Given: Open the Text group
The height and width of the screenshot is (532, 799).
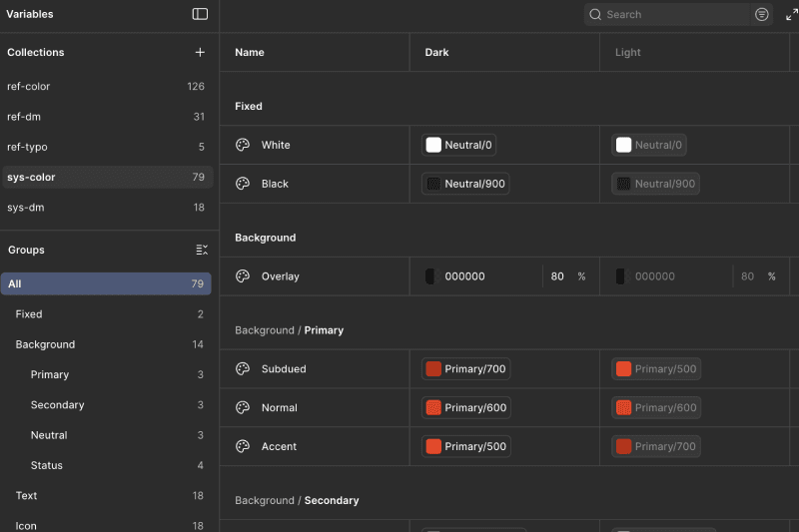Looking at the screenshot, I should click(106, 496).
